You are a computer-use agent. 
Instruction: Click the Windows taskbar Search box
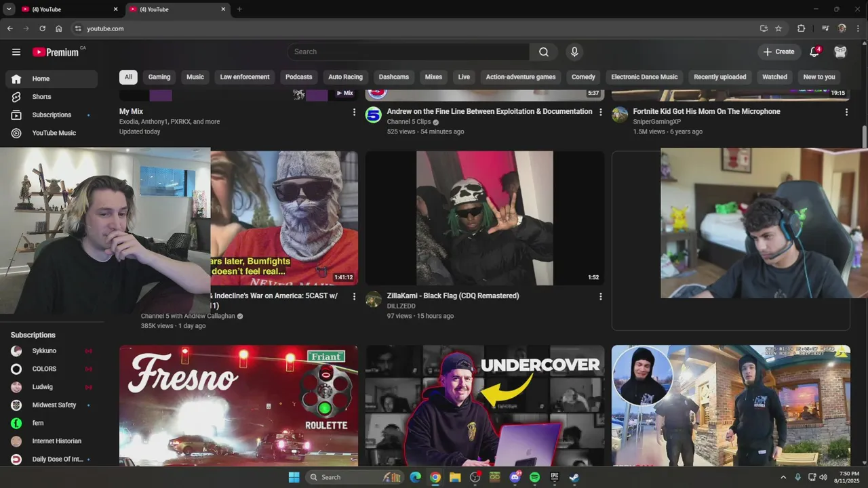click(x=354, y=477)
